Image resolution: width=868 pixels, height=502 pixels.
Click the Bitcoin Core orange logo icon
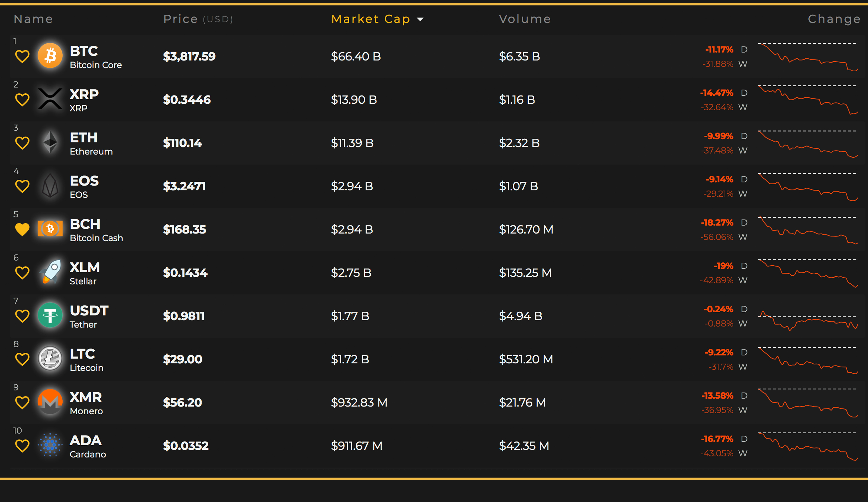[x=50, y=55]
